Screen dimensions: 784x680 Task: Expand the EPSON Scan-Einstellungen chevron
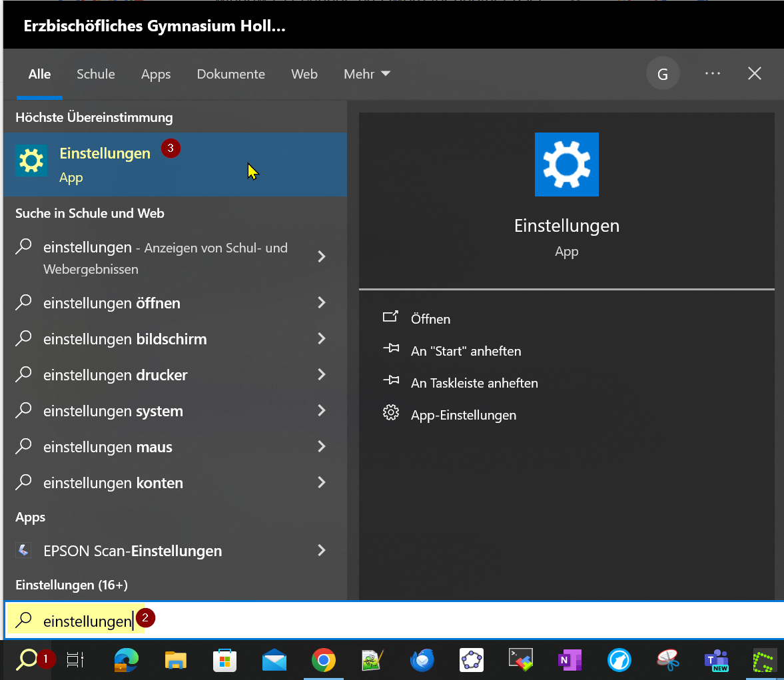tap(322, 551)
